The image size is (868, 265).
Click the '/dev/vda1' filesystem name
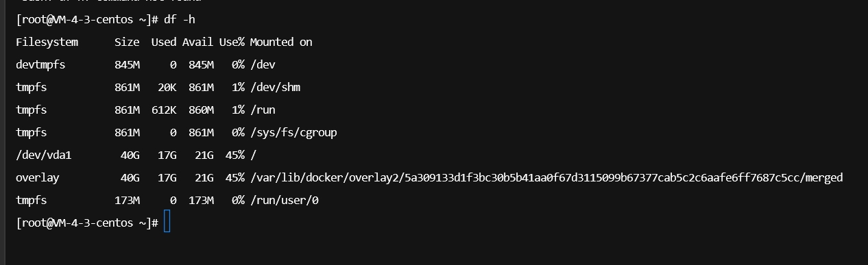(43, 155)
